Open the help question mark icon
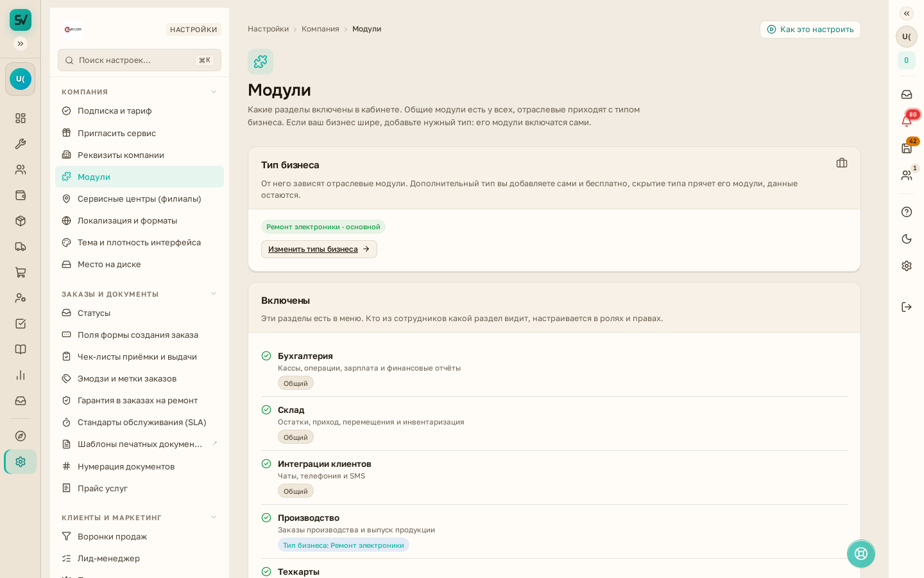924x578 pixels. coord(906,212)
